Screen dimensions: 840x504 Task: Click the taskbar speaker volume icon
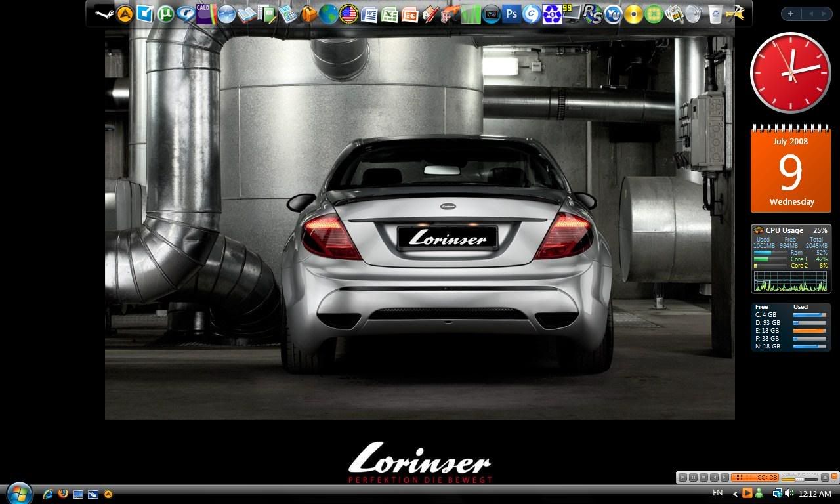pos(789,493)
